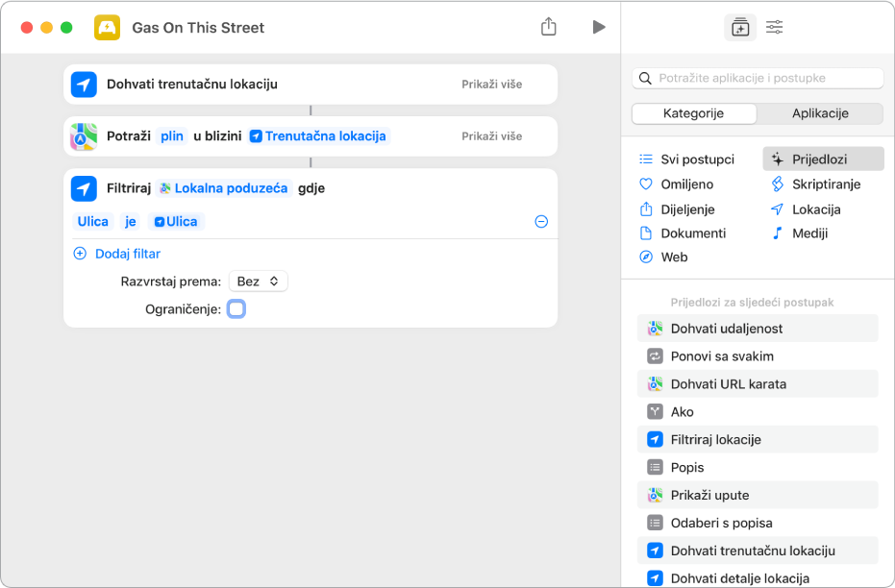Expand Prikaži više for Dohvati trenutačnu lokaciju
The image size is (895, 588).
(x=491, y=85)
